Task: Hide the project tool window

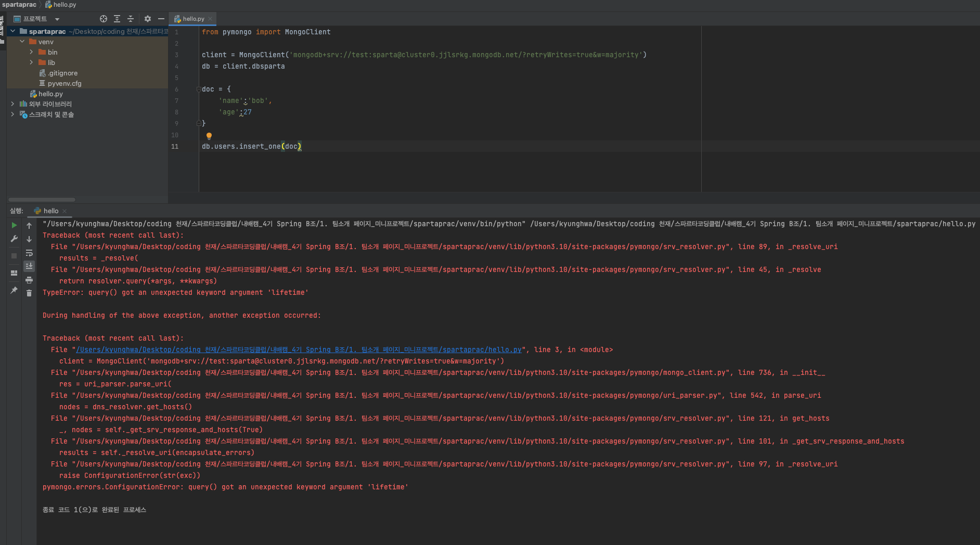Action: point(161,19)
